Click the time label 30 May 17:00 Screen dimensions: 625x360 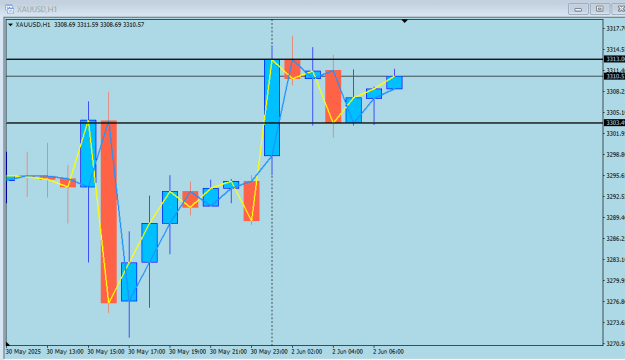pyautogui.click(x=146, y=352)
